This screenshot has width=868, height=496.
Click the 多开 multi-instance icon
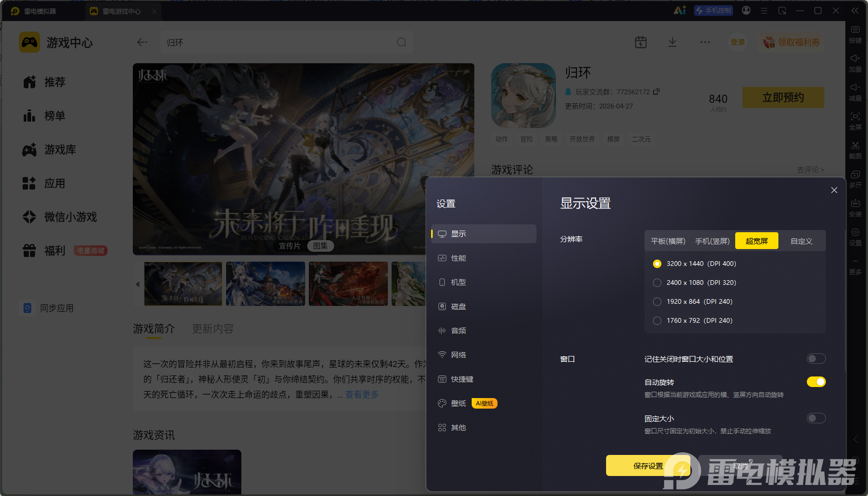tap(855, 179)
